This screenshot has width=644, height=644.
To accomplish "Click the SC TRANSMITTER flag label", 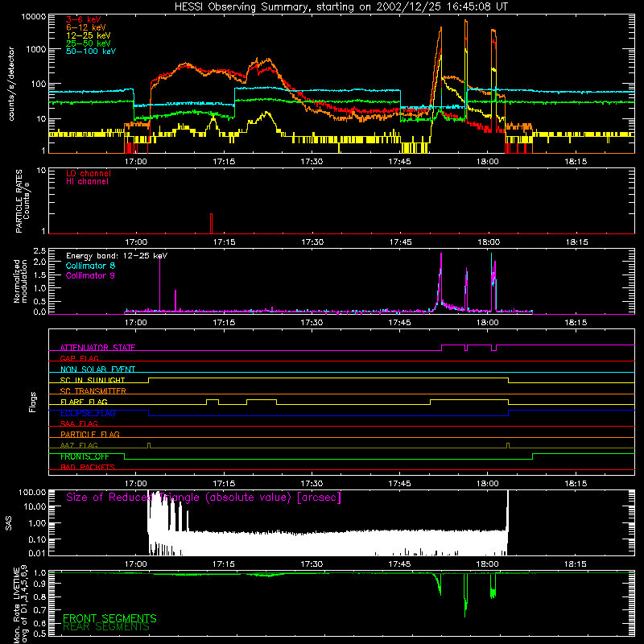I will pos(93,391).
